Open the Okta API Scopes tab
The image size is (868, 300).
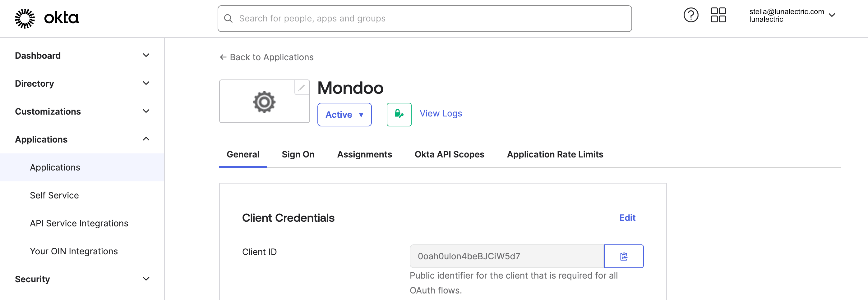coord(449,154)
